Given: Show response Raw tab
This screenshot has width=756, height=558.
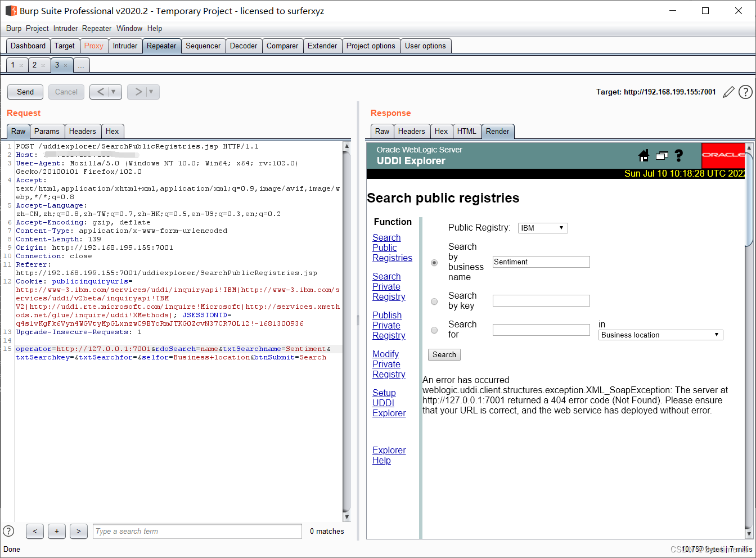Looking at the screenshot, I should (382, 131).
